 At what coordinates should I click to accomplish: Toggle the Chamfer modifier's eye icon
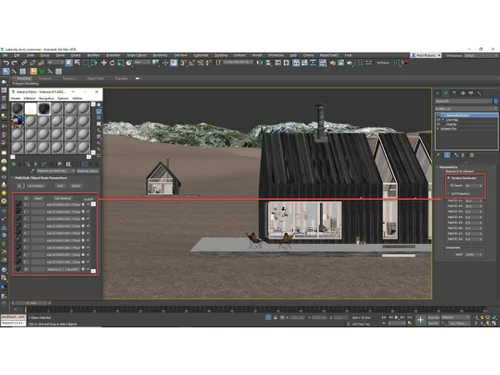(439, 124)
